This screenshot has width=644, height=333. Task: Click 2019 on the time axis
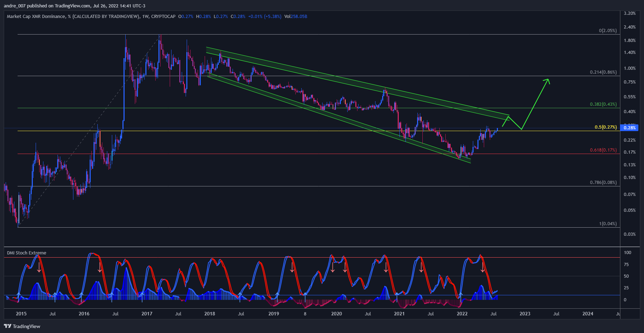273,314
